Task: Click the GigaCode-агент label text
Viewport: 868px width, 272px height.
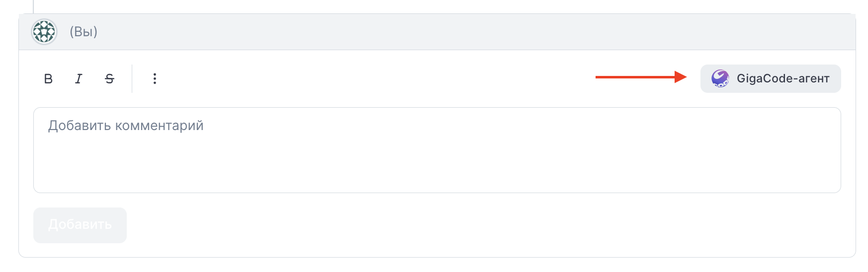Action: pos(783,78)
